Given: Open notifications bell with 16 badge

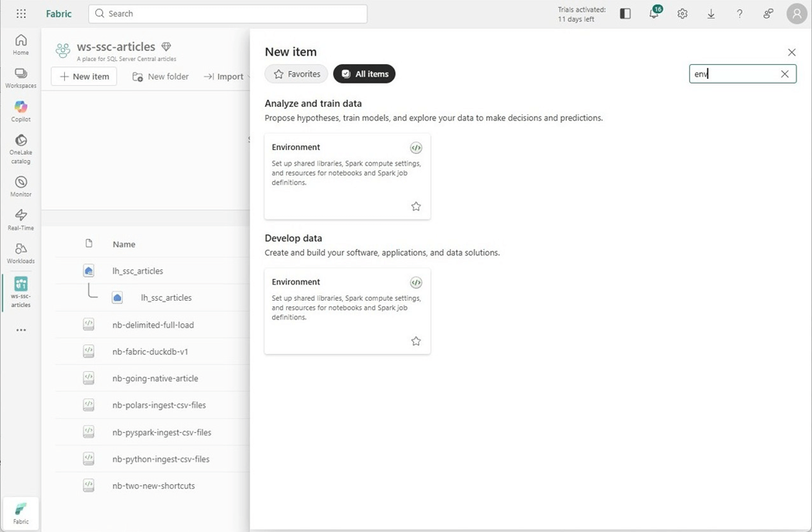Looking at the screenshot, I should [654, 12].
